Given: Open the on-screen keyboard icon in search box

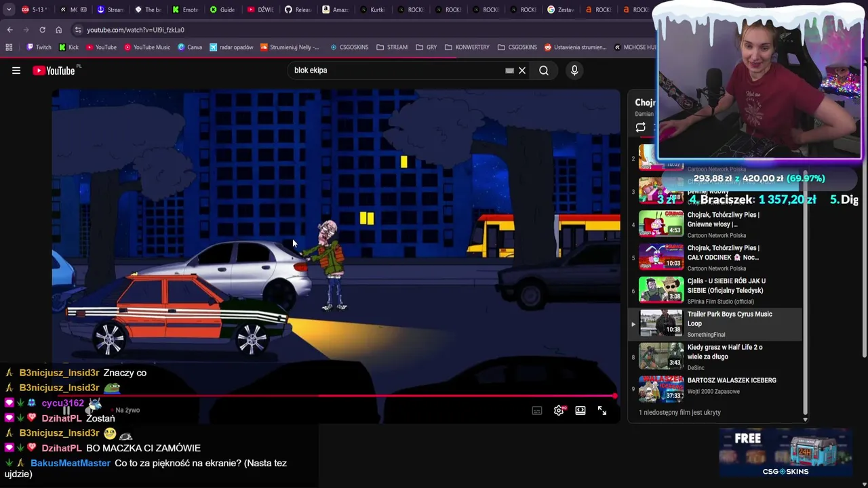Looking at the screenshot, I should (x=509, y=70).
